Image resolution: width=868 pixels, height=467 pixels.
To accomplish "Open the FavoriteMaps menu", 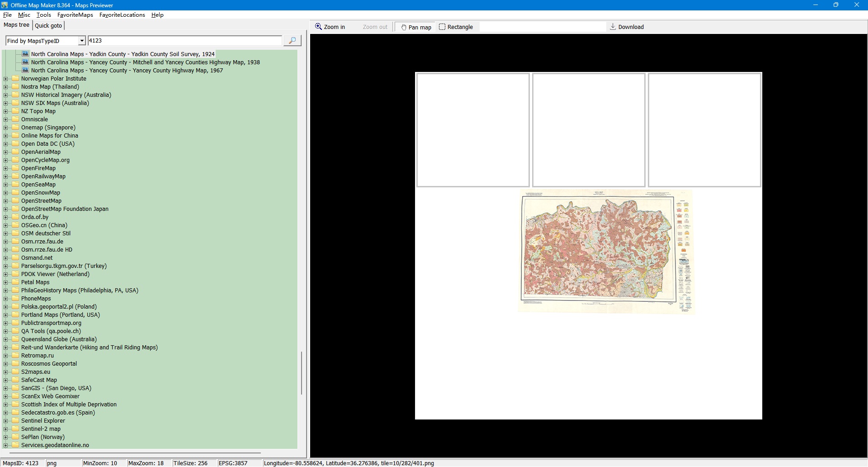I will click(x=75, y=15).
